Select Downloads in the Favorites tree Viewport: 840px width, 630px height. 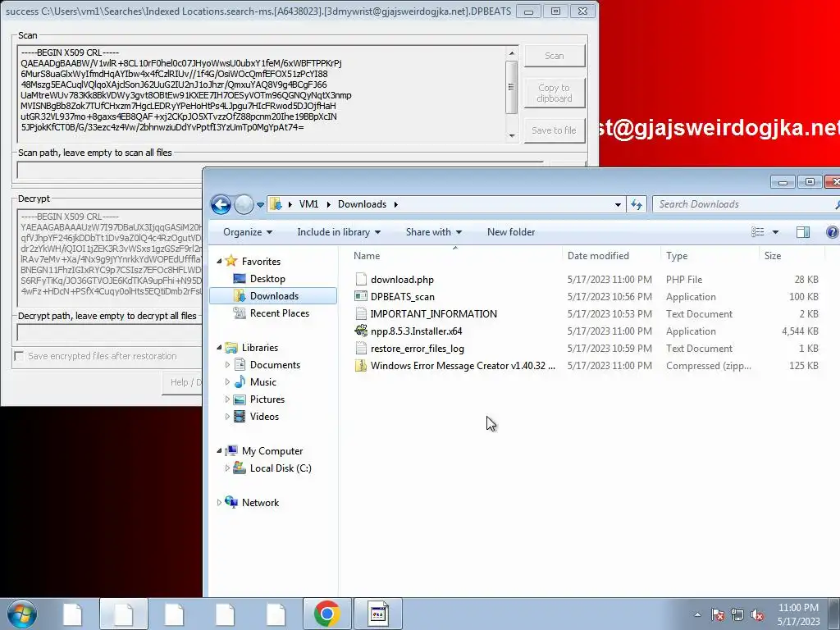[273, 295]
